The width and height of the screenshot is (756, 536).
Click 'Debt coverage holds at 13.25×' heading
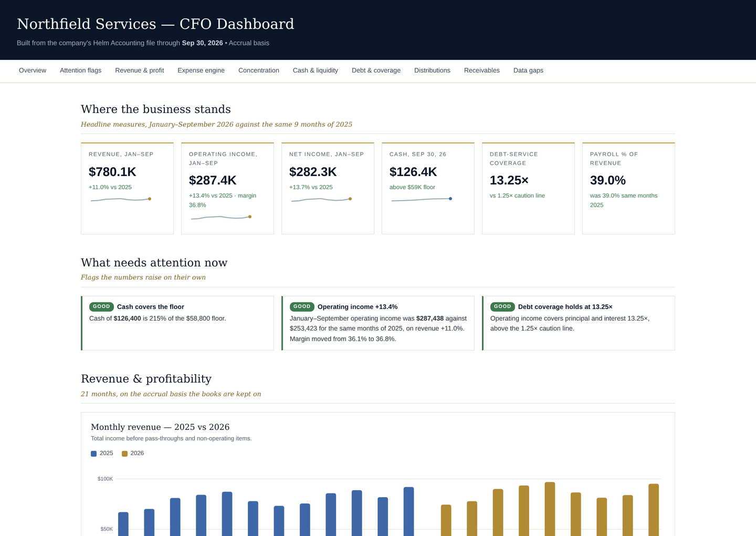pos(565,307)
